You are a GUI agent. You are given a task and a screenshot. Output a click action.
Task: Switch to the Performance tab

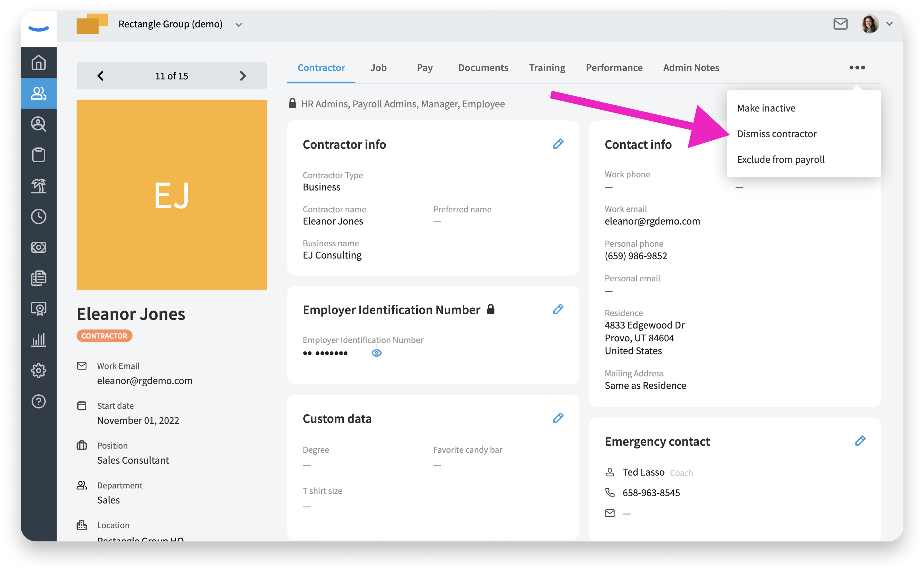(614, 68)
